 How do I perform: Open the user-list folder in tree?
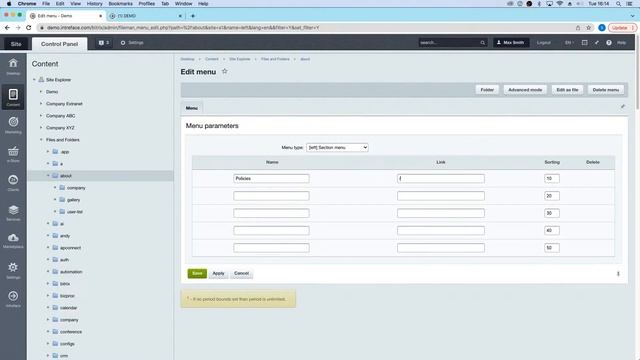point(75,212)
